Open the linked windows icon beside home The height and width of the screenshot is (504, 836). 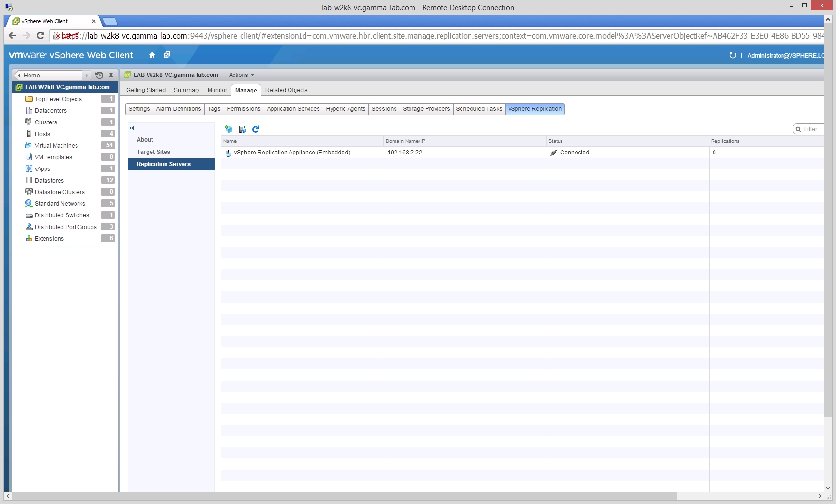167,55
